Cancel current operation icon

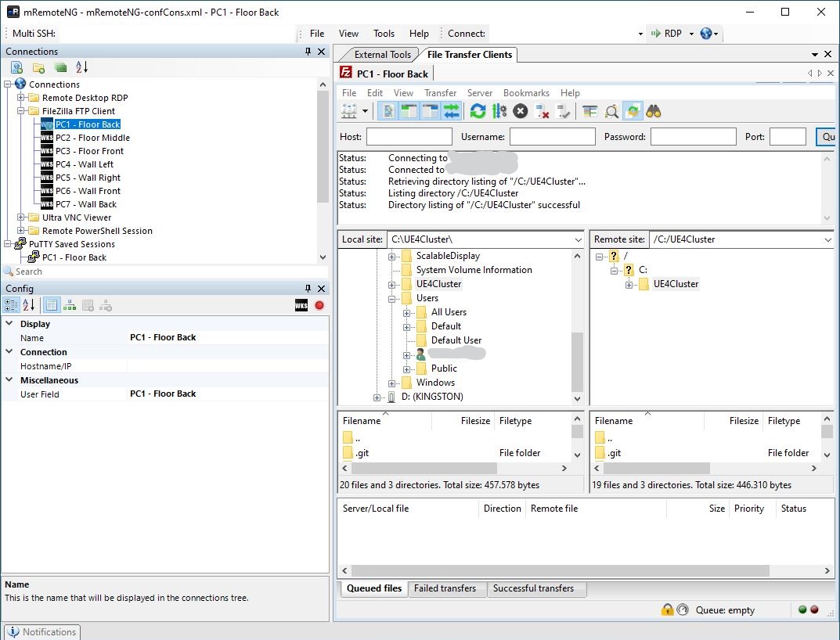520,111
